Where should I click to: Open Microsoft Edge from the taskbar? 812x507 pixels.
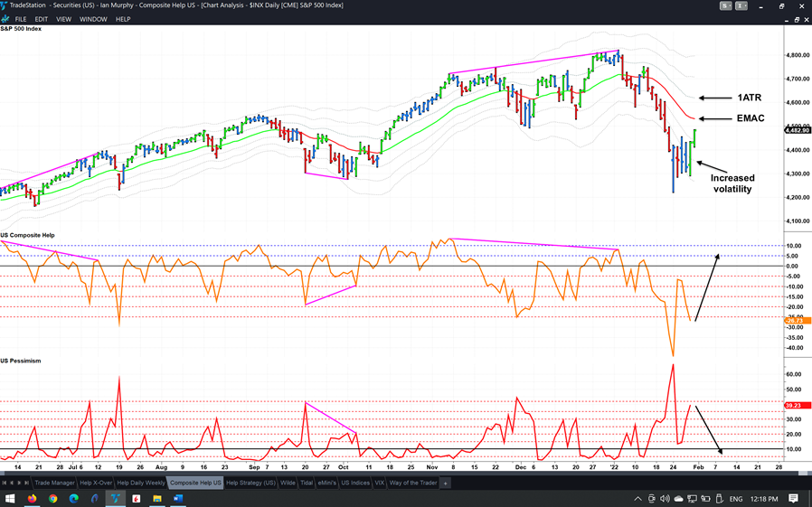74,498
